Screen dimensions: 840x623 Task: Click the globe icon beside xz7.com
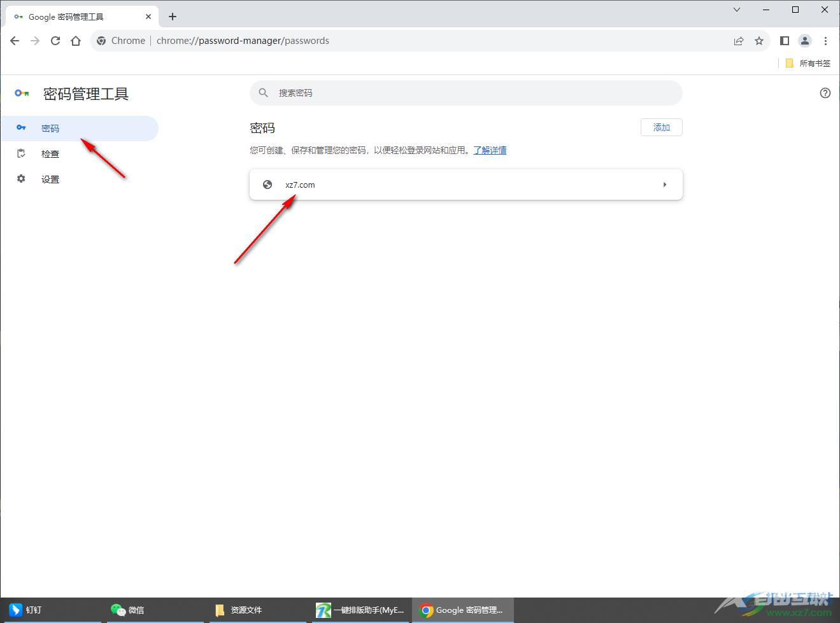click(267, 185)
